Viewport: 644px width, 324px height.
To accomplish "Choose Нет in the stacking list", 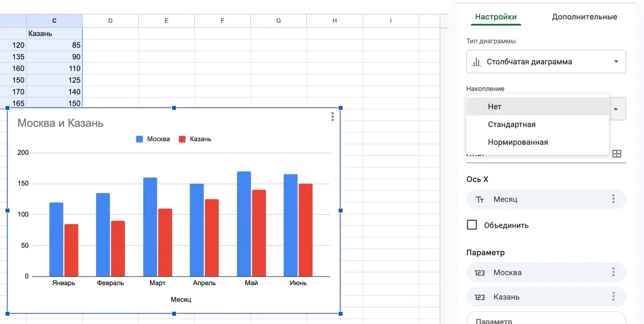I will click(537, 107).
